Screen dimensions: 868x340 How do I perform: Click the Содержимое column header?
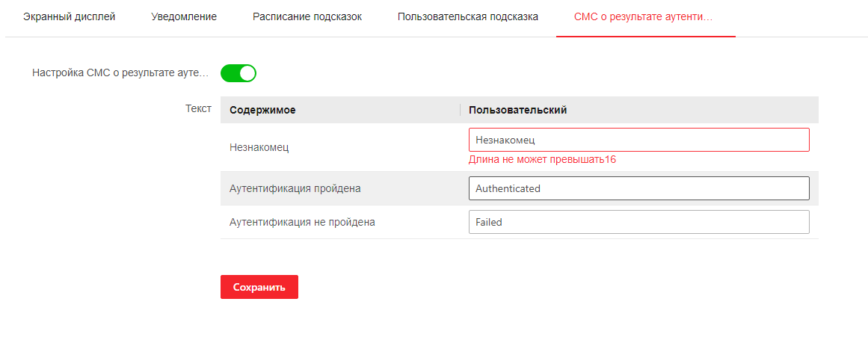coord(262,110)
